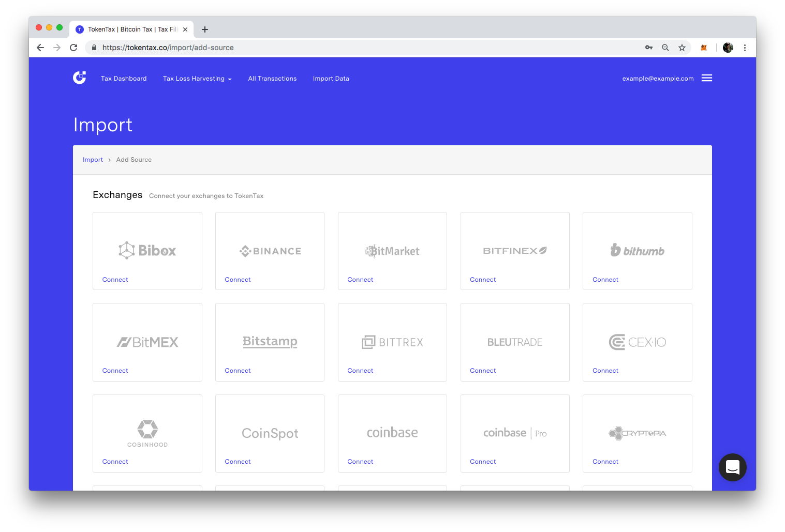Click the Bleutrade logo

click(515, 342)
